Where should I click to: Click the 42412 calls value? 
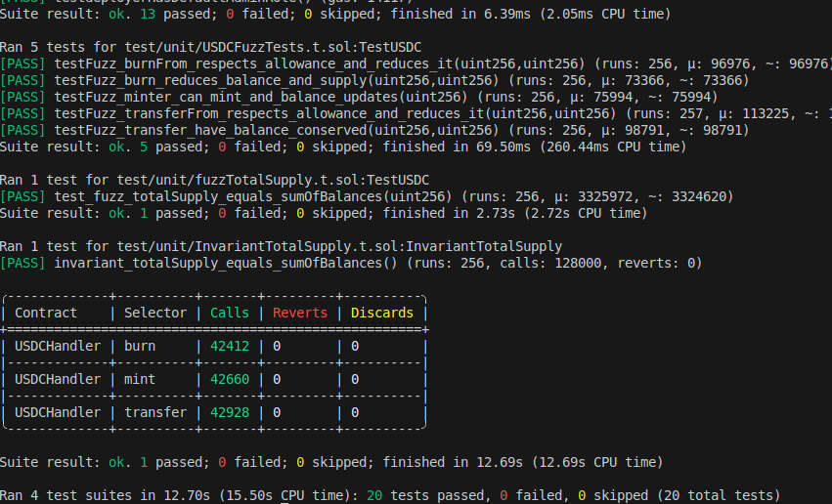229,346
